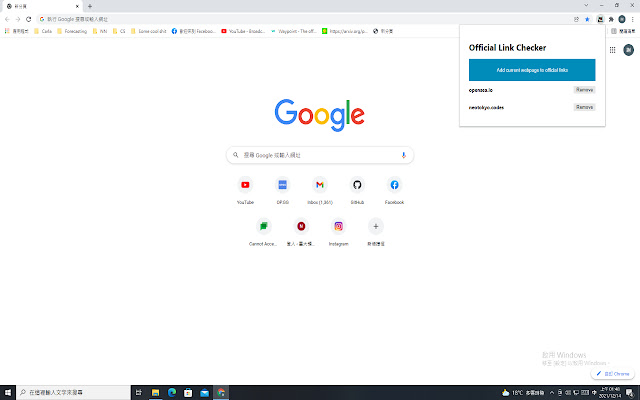
Task: Open the Google apps grid icon
Action: tap(612, 50)
